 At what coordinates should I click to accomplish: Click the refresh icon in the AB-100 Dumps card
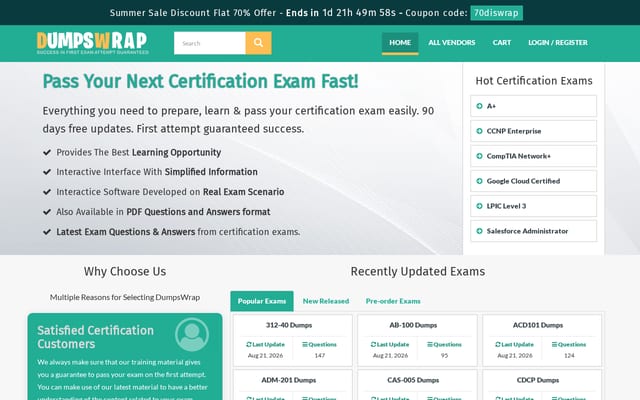[373, 344]
